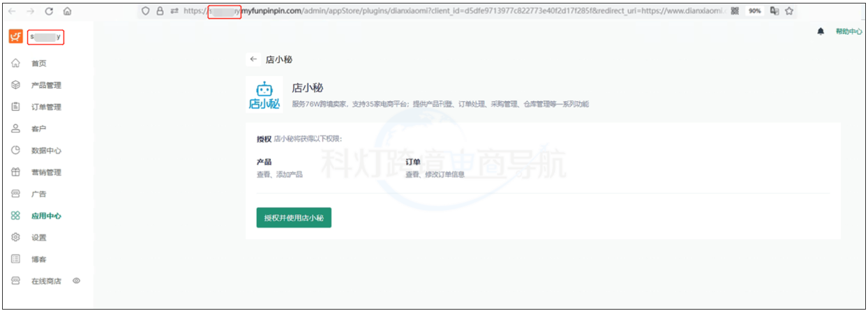Click the padlock site security icon

(x=160, y=11)
